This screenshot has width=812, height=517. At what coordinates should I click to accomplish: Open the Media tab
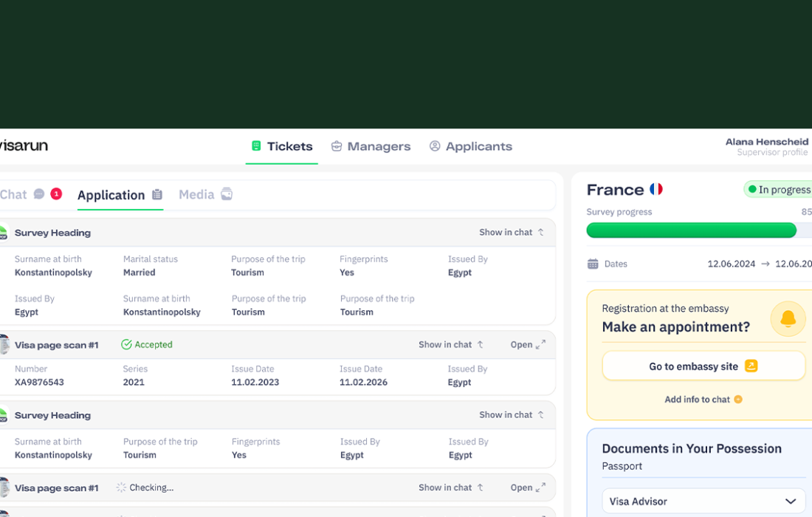coord(196,195)
